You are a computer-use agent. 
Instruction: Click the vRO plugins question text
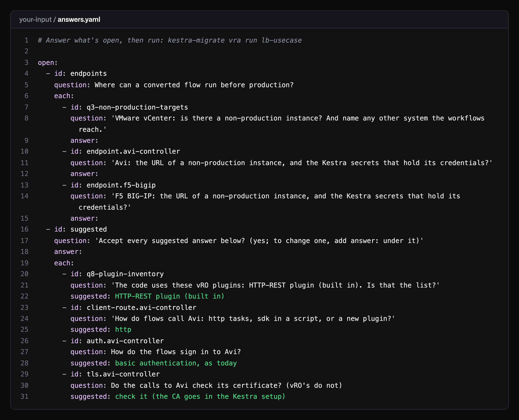coord(275,285)
